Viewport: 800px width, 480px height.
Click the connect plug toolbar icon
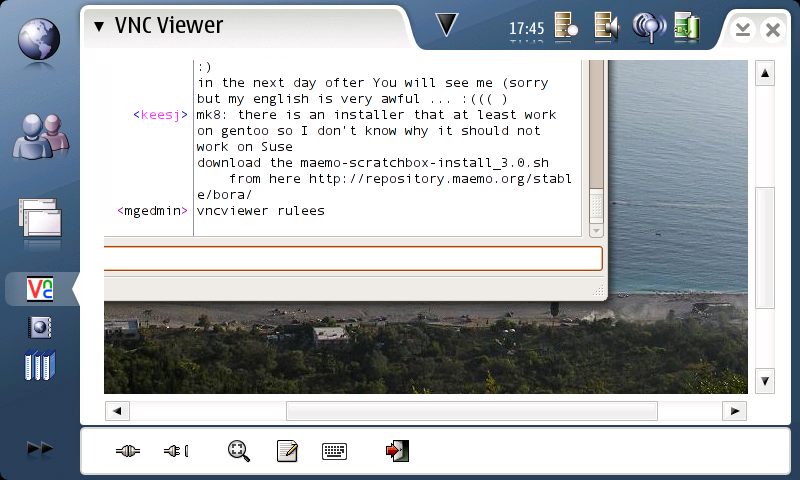coord(128,451)
